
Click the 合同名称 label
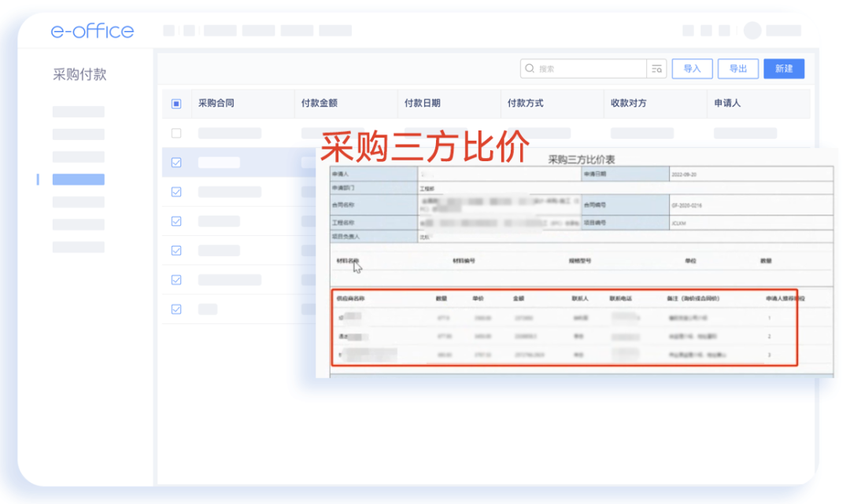343,205
